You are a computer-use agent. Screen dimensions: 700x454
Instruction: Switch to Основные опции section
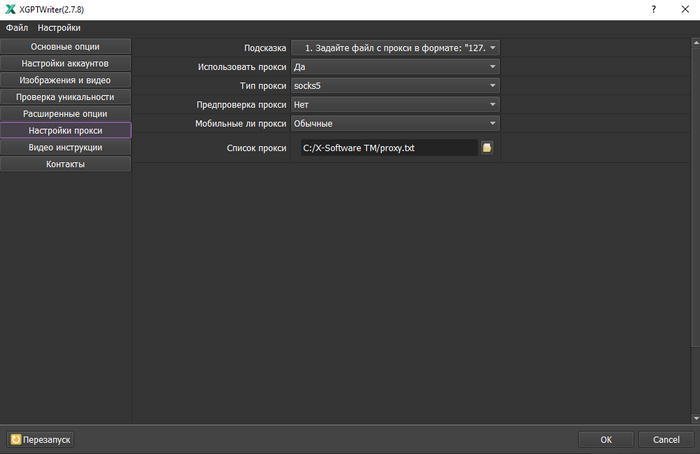tap(65, 46)
